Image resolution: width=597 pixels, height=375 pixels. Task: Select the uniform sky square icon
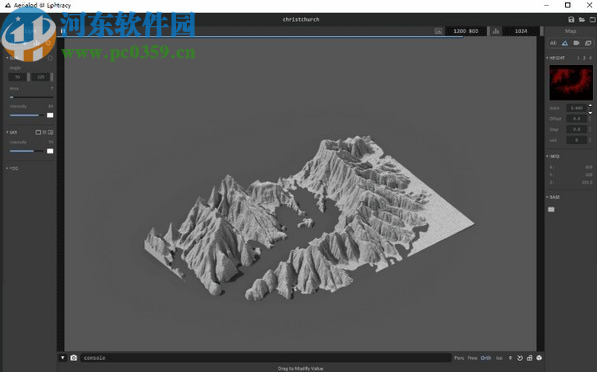point(38,132)
